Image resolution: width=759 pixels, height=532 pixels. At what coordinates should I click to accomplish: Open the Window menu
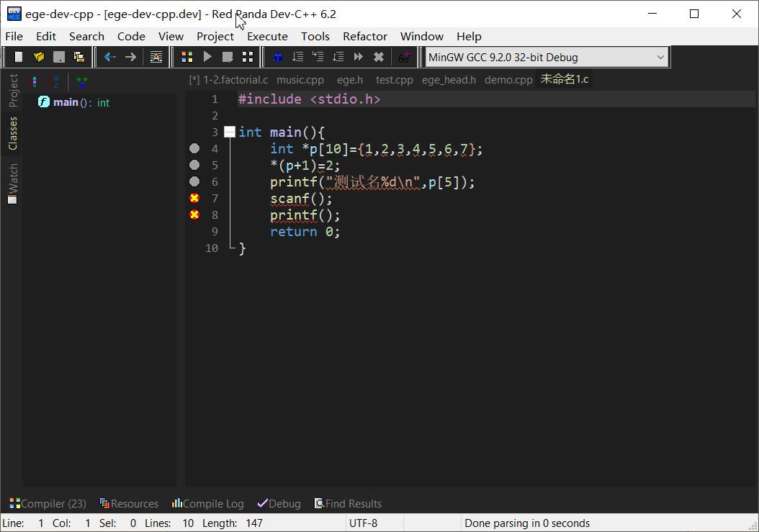tap(421, 36)
